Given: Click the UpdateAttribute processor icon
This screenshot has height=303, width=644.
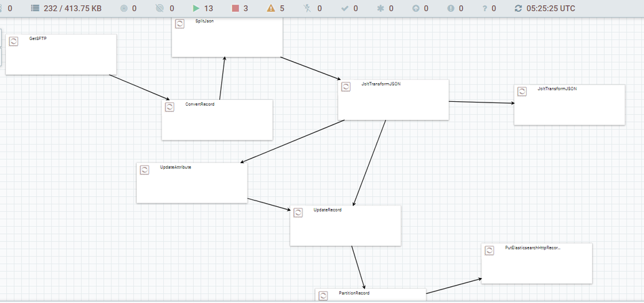Looking at the screenshot, I should pos(144,170).
